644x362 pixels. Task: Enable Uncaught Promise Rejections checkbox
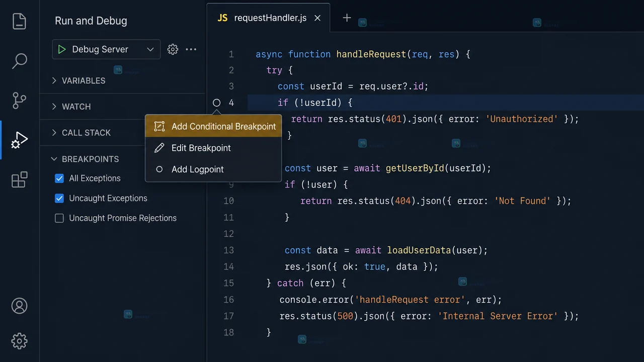coord(59,218)
